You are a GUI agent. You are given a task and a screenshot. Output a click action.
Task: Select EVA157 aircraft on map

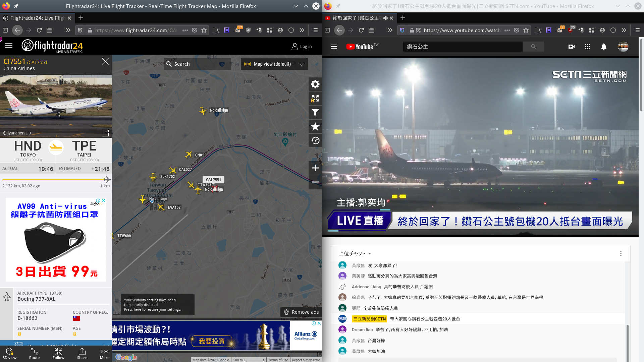(x=161, y=207)
